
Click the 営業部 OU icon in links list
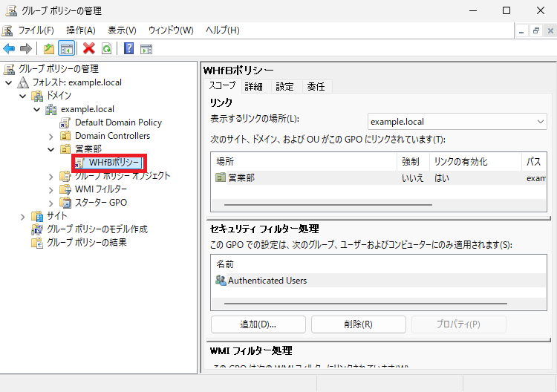click(x=221, y=177)
